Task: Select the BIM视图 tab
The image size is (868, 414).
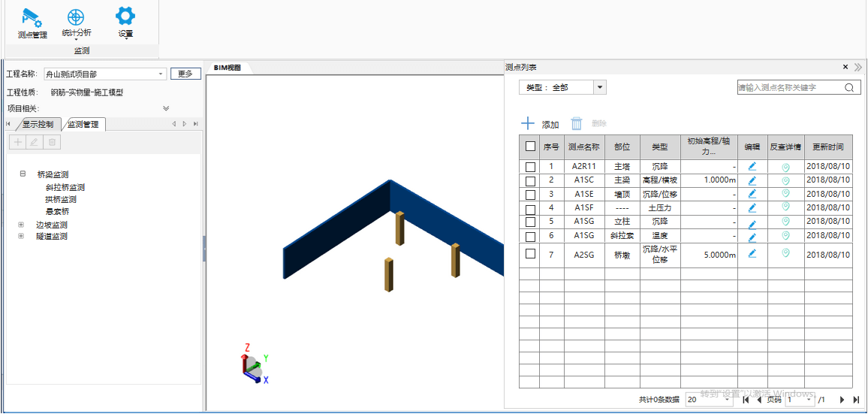Action: [x=228, y=68]
